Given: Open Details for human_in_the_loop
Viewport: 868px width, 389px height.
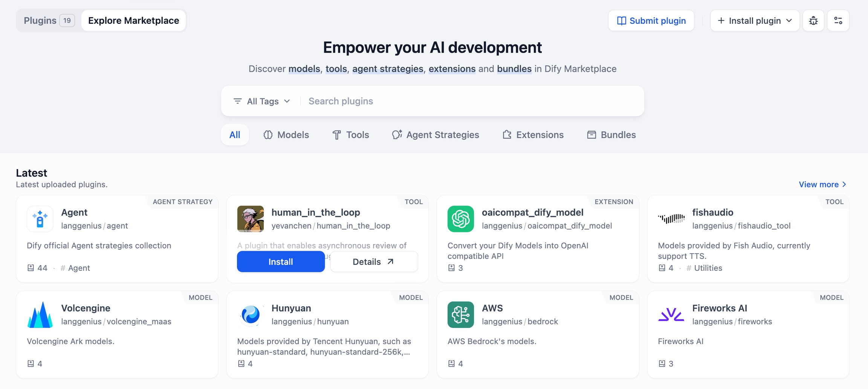Looking at the screenshot, I should pyautogui.click(x=374, y=262).
